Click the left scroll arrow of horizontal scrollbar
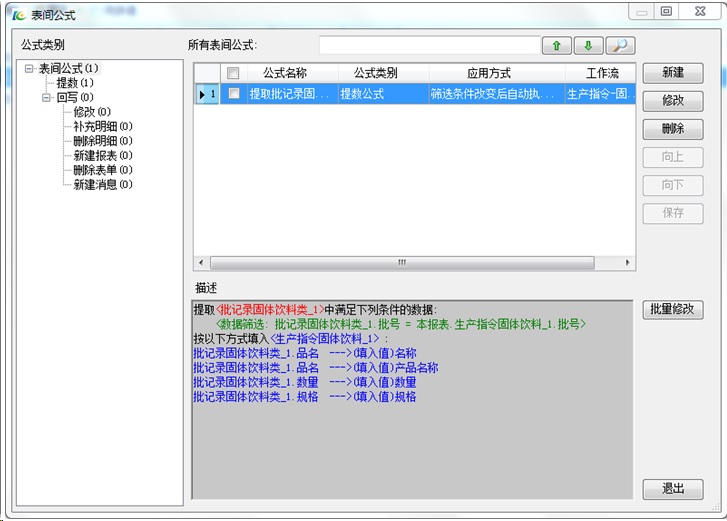The image size is (727, 521). pyautogui.click(x=200, y=262)
